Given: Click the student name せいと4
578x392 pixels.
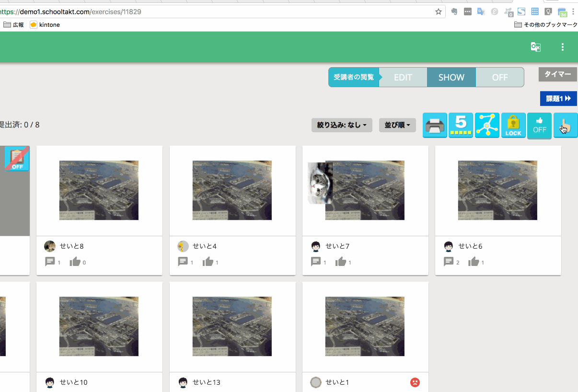Looking at the screenshot, I should [x=205, y=246].
